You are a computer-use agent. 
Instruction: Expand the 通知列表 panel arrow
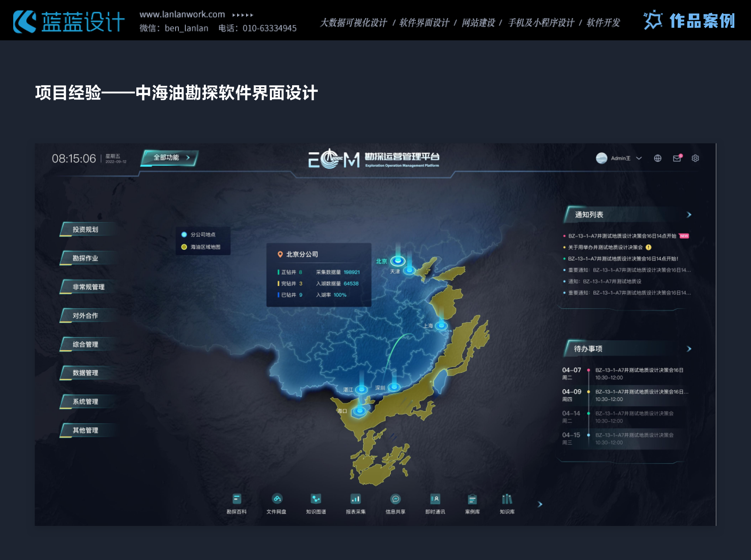[689, 215]
